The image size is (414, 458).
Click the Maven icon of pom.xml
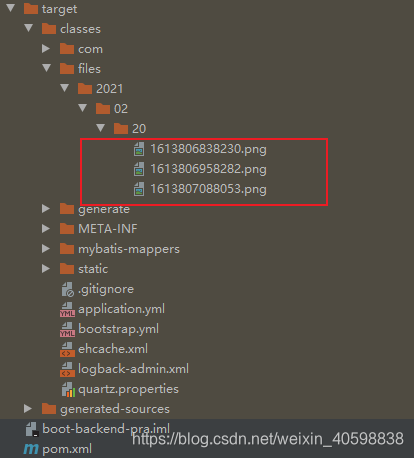tap(31, 449)
